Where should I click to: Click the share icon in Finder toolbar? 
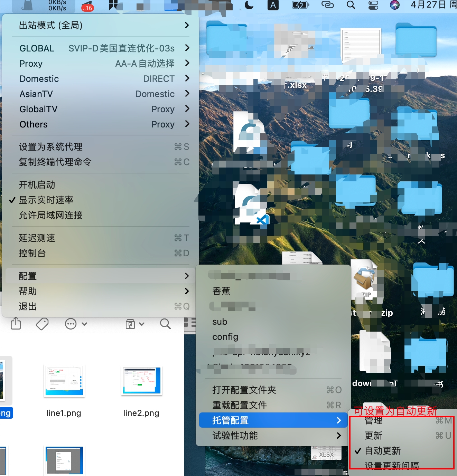coord(16,324)
